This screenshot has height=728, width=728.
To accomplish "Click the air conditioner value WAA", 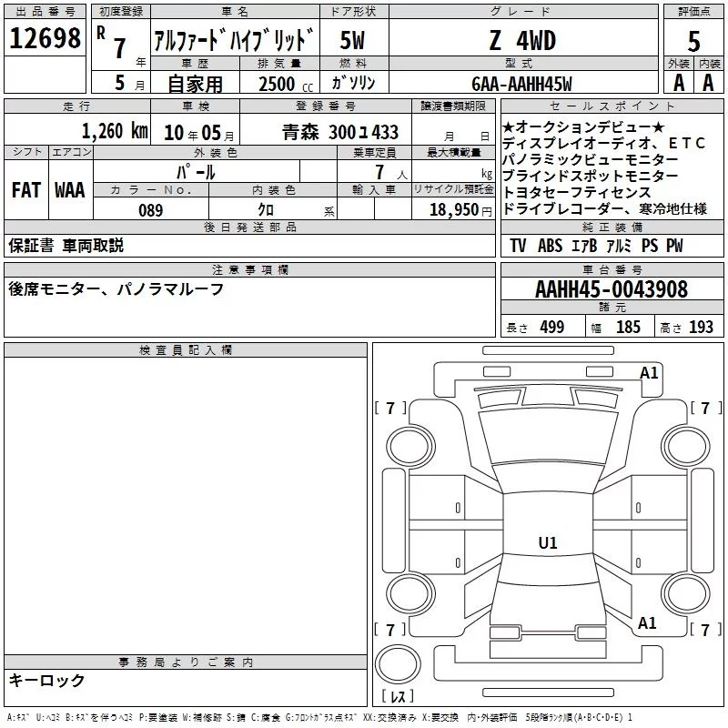I will coord(70,190).
